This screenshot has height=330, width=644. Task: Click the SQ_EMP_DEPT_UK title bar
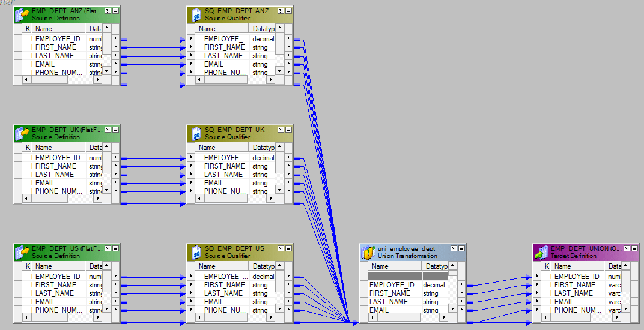pos(240,133)
